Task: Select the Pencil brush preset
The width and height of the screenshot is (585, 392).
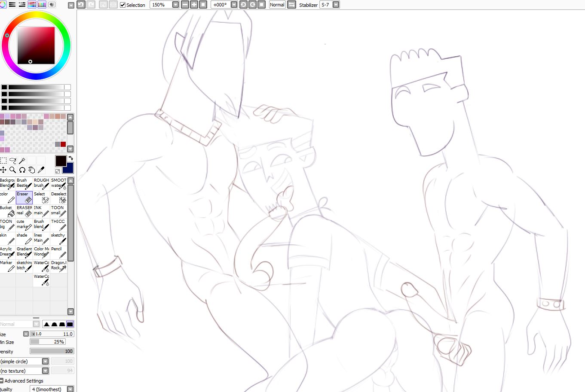Action: click(58, 252)
